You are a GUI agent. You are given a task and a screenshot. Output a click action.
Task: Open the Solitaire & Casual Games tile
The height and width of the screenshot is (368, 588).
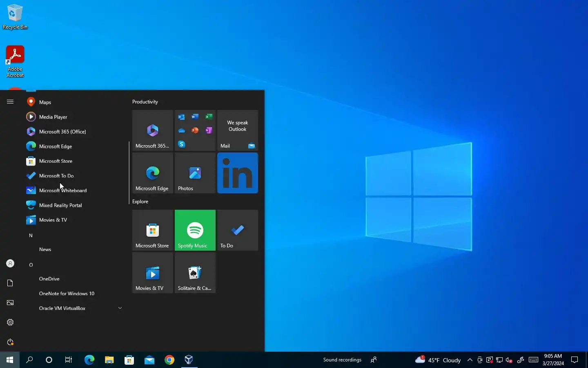click(195, 273)
